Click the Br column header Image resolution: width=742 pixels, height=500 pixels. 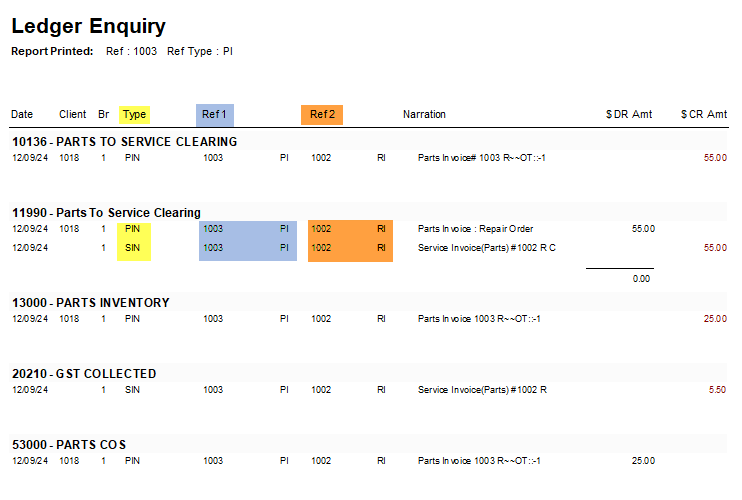click(x=104, y=115)
